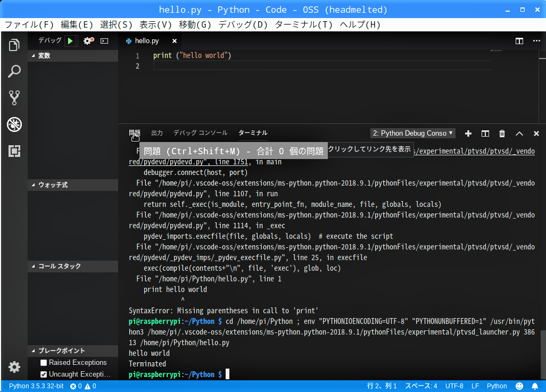This screenshot has height=392, width=546.
Task: Click editor line 1 print statement
Action: pyautogui.click(x=192, y=55)
